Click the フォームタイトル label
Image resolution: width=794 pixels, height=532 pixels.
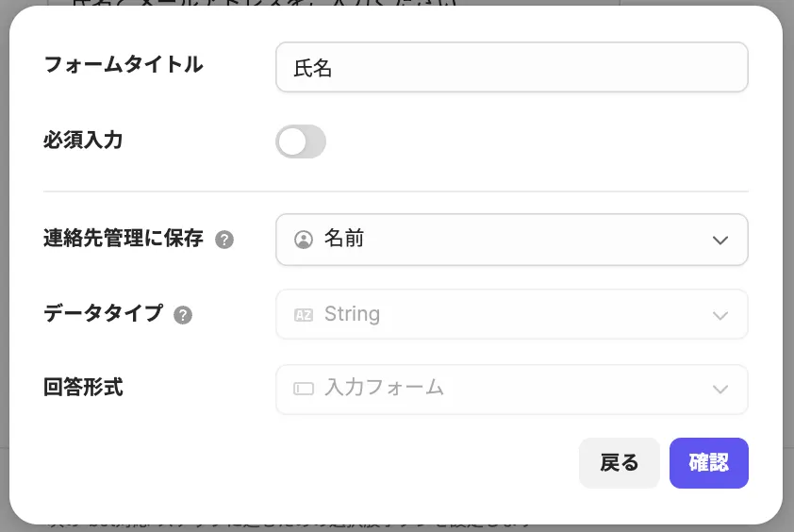tap(124, 65)
